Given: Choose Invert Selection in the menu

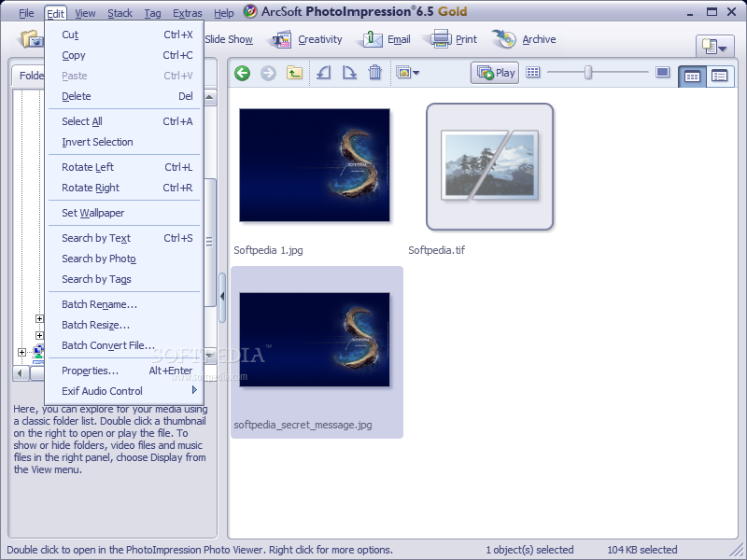Looking at the screenshot, I should pyautogui.click(x=125, y=142).
